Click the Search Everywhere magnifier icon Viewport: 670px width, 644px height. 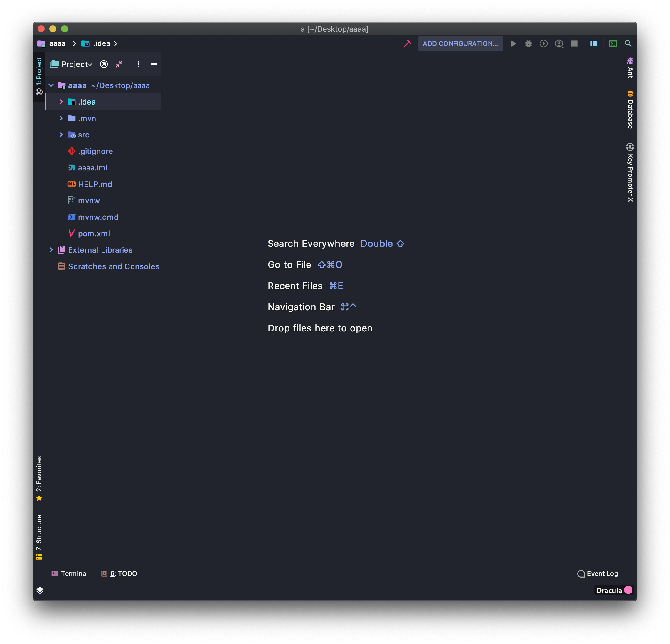(x=628, y=43)
